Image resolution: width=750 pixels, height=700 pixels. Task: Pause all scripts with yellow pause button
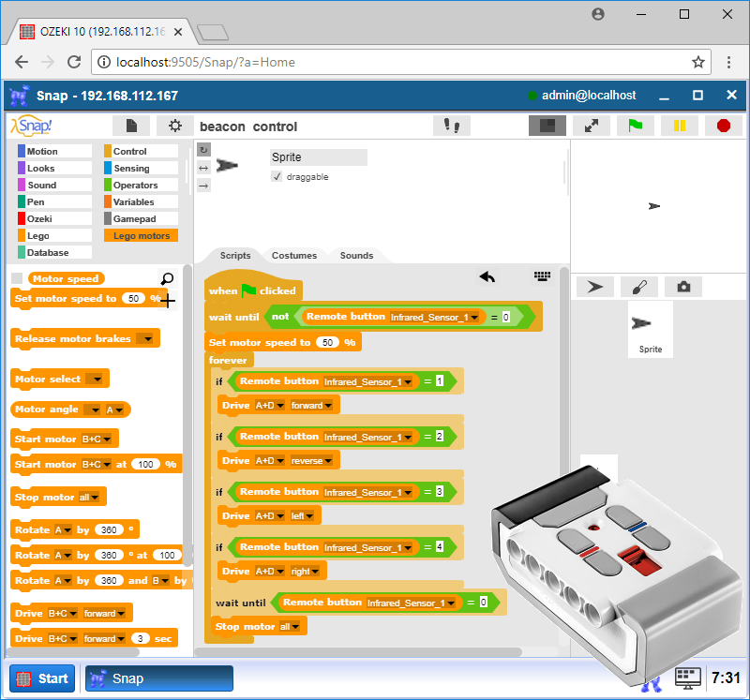(679, 126)
